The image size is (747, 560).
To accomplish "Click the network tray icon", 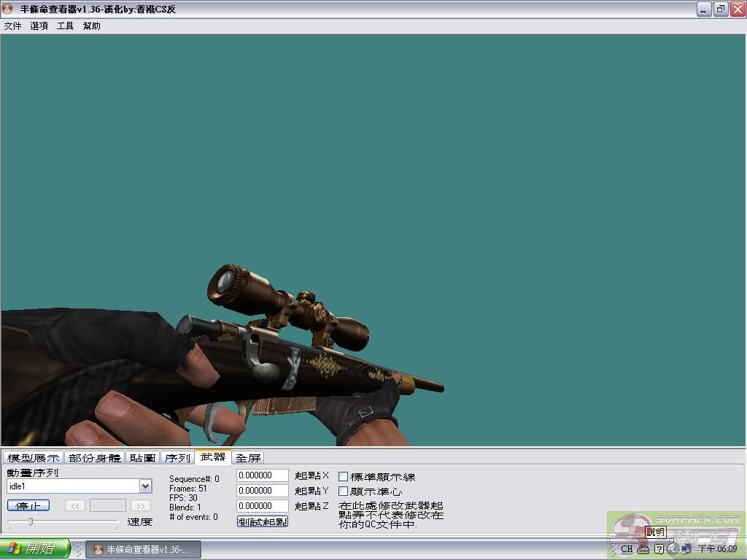I will tap(687, 549).
